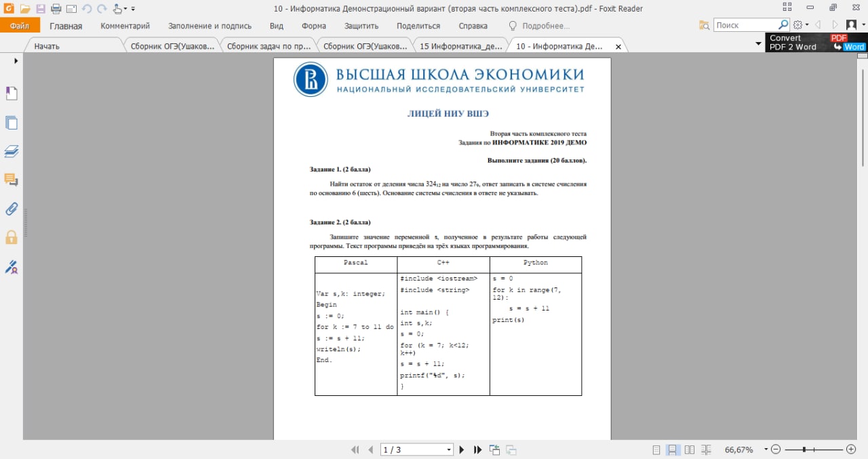Viewport: 868px width, 459px height.
Task: Switch to facing pages view mode
Action: pyautogui.click(x=690, y=450)
